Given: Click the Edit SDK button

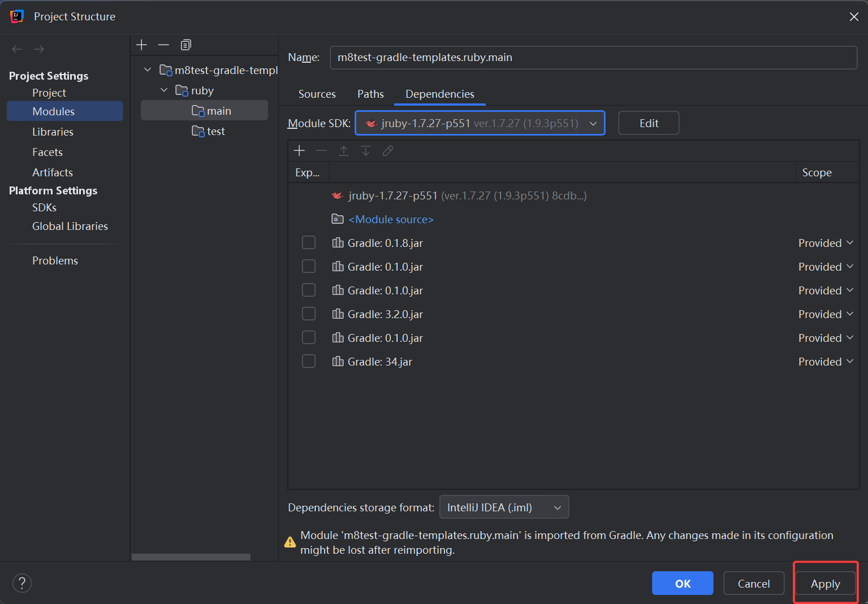Looking at the screenshot, I should (649, 123).
